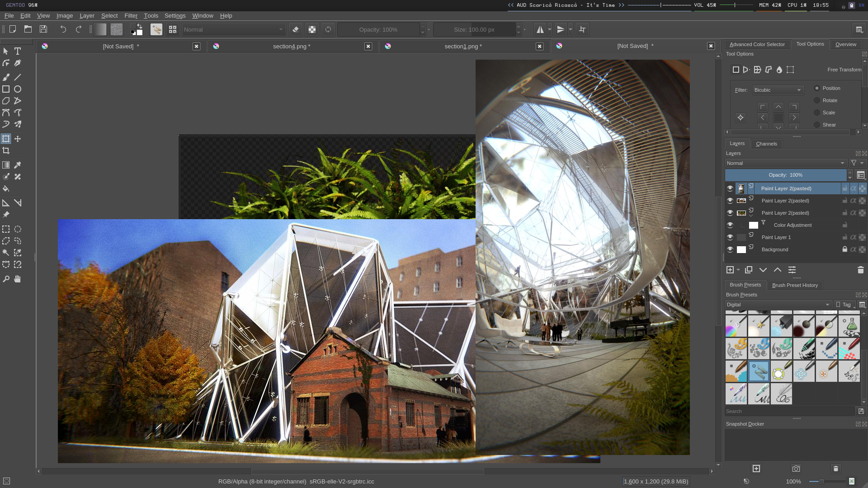Click the Paint Layer 2 pasted thumbnail
The image size is (868, 488).
point(741,188)
